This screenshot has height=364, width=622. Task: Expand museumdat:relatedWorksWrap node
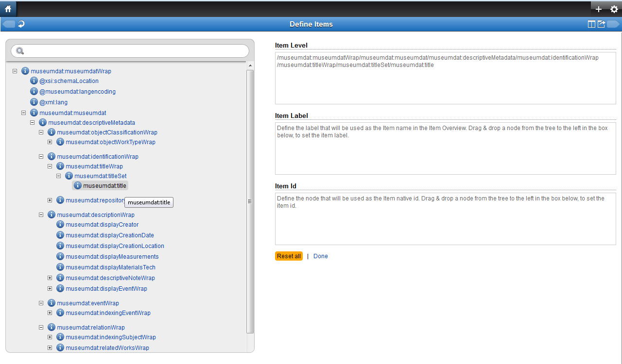pos(50,347)
